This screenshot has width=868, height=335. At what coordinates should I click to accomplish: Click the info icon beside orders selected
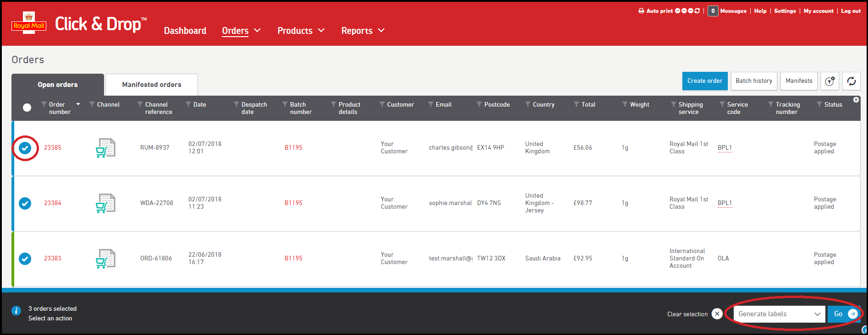pos(16,311)
